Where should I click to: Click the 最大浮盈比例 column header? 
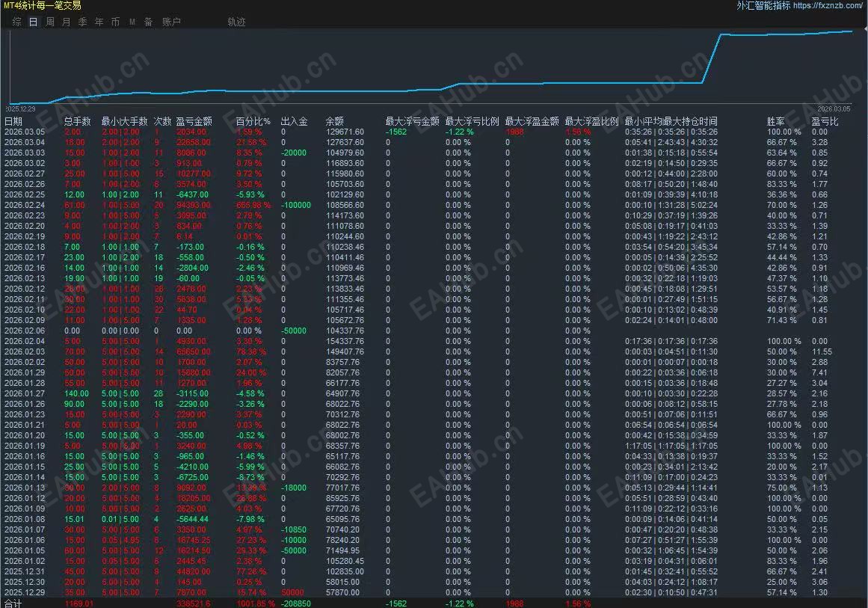591,120
